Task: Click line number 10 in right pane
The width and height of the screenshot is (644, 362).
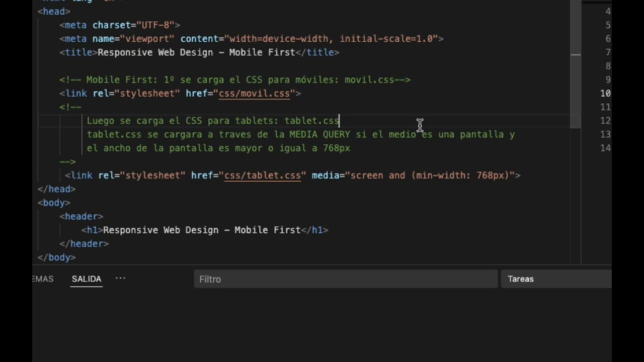Action: 606,94
